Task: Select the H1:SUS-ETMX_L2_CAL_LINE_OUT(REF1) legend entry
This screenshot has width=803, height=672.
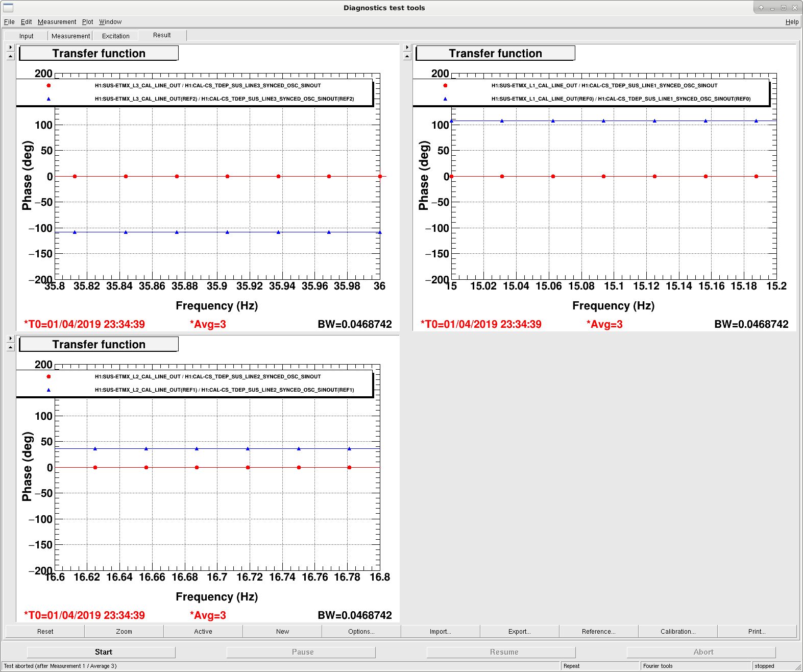Action: (x=224, y=390)
